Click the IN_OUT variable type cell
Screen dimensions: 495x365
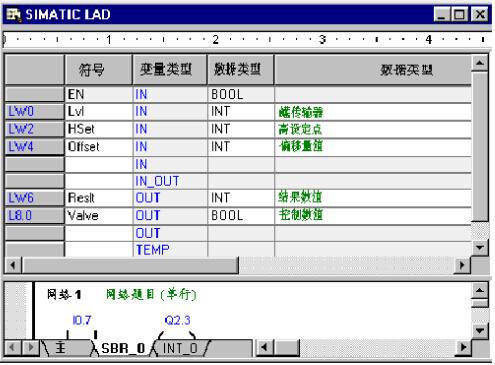tap(170, 181)
